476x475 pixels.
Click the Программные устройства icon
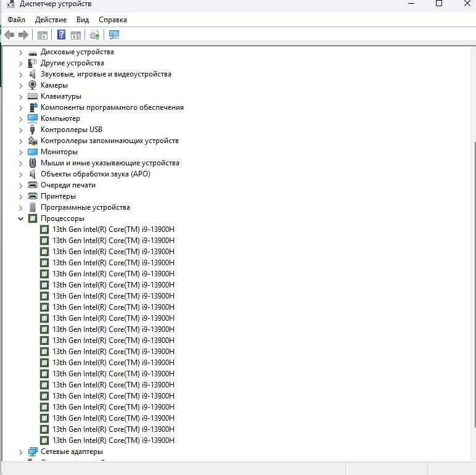point(33,207)
